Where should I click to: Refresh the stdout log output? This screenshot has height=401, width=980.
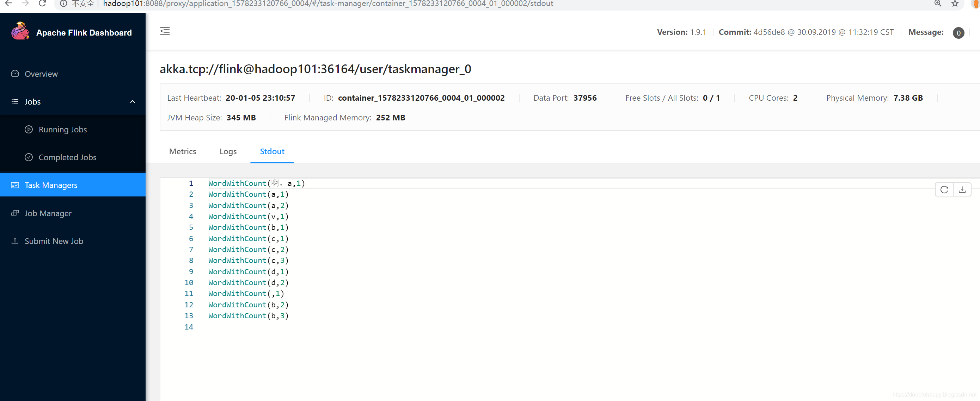click(944, 189)
